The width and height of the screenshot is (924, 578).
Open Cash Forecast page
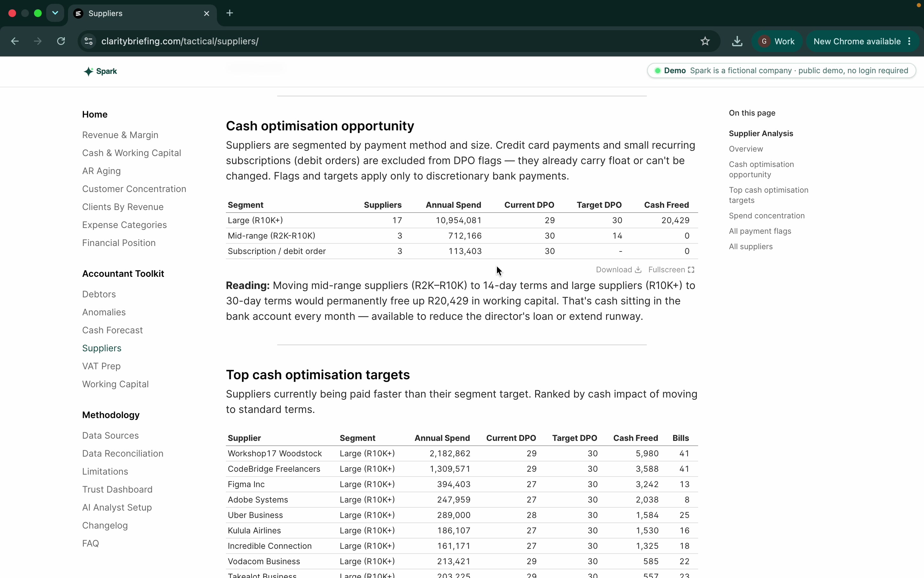112,330
